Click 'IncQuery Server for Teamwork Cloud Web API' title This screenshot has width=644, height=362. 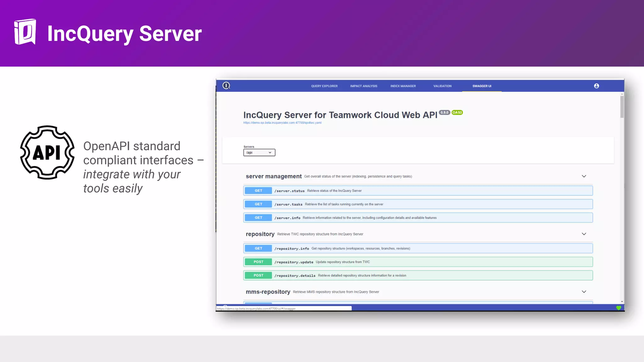click(340, 115)
